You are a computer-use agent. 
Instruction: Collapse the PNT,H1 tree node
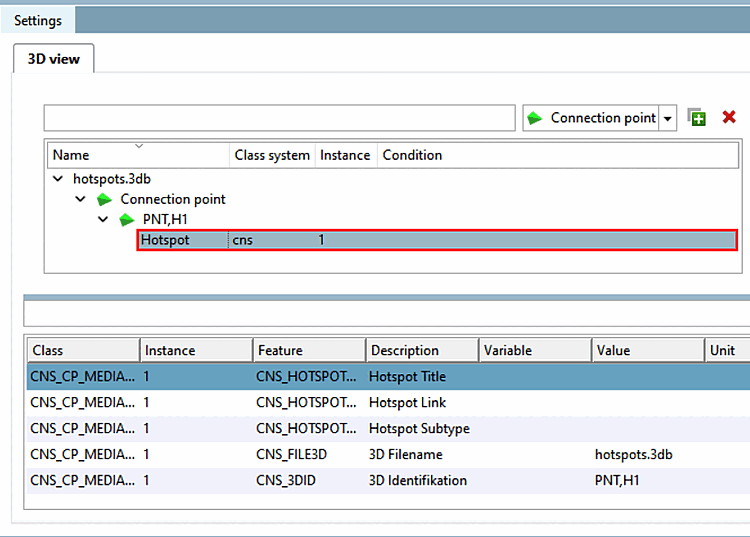point(103,219)
